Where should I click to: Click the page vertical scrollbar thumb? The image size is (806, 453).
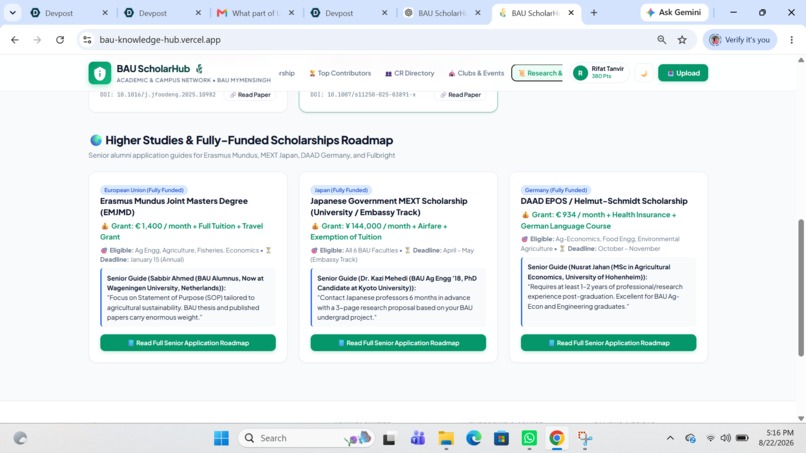click(801, 287)
